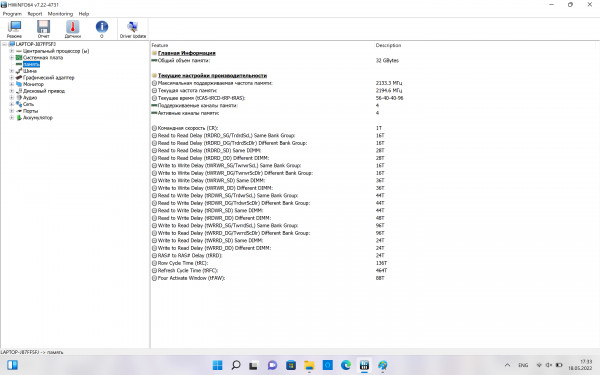
Task: Click the blue About info icon
Action: (x=102, y=27)
